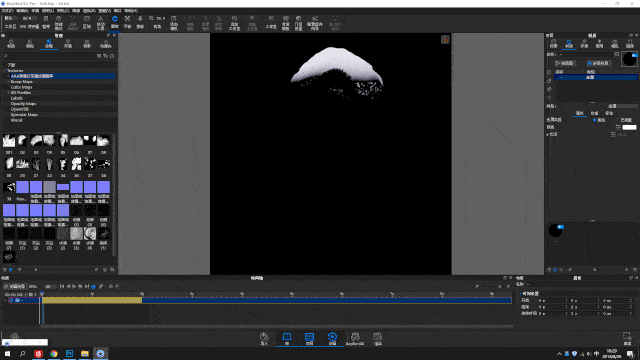Click the CPU Usage ribbon item
Image resolution: width=640 pixels, height=360 pixels.
tap(29, 22)
